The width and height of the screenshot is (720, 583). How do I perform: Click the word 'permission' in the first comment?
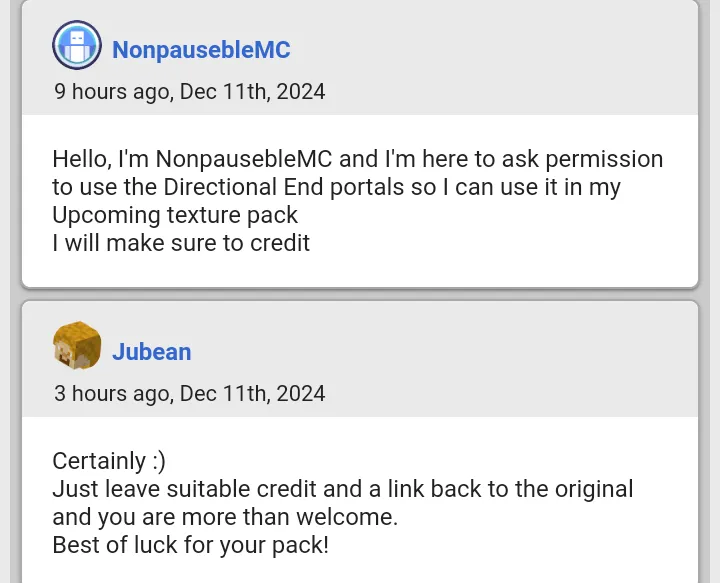click(604, 159)
